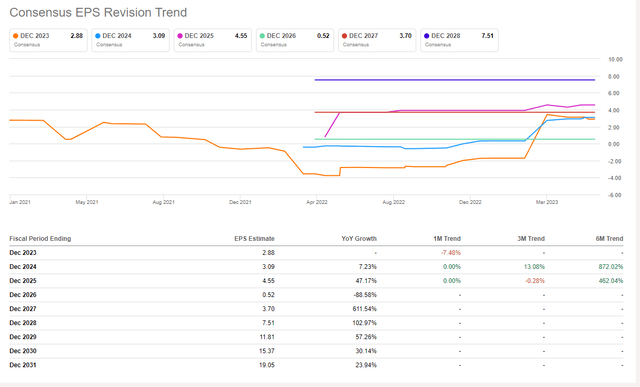Screen dimensions: 640x387
Task: Click the 3.09 EPS estimate in table
Action: pos(268,267)
